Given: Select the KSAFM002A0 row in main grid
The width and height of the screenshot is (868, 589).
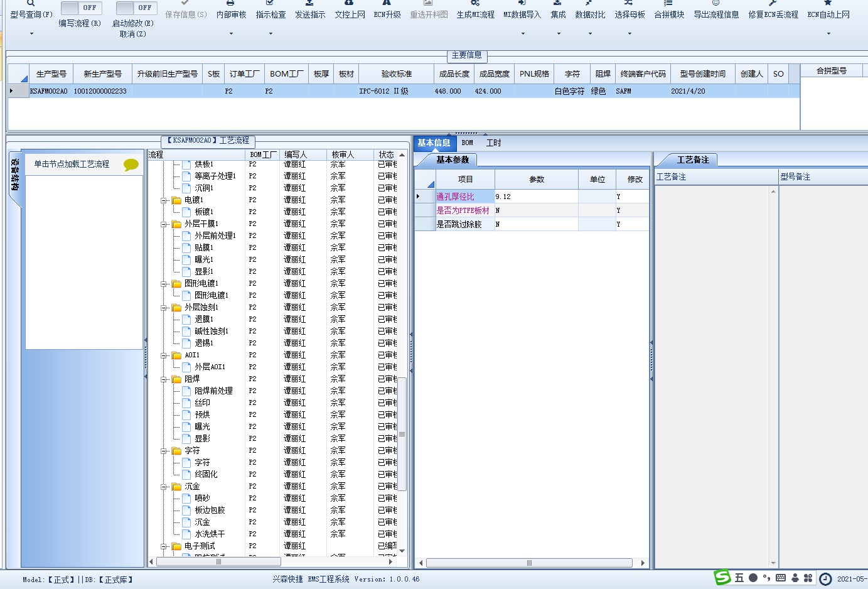Looking at the screenshot, I should 404,91.
